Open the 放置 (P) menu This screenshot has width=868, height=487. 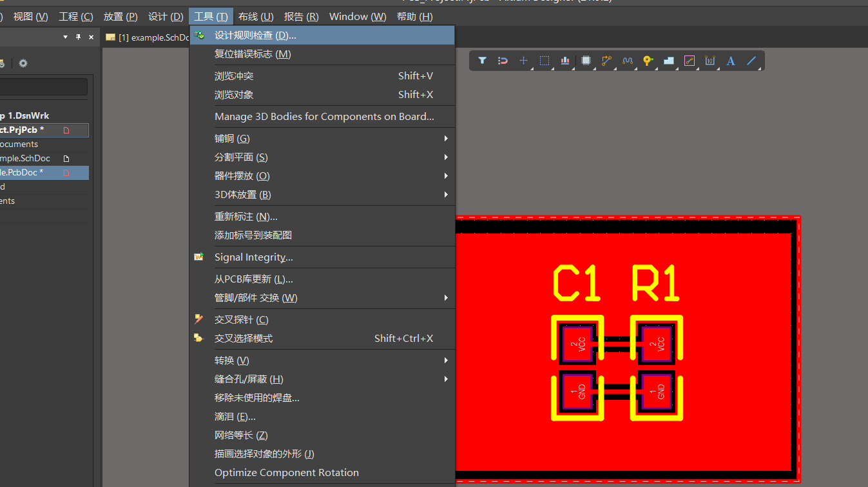point(121,17)
